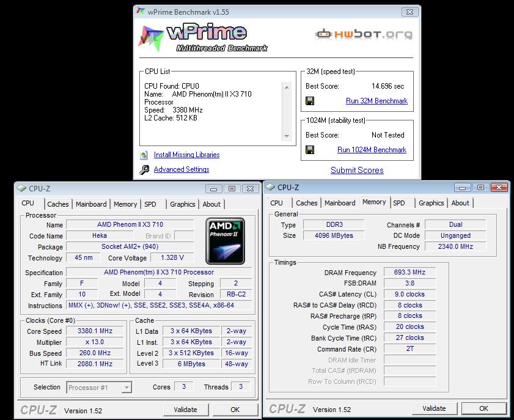The image size is (514, 420).
Task: Switch to Mainboard tab in left CPU-Z
Action: point(91,204)
